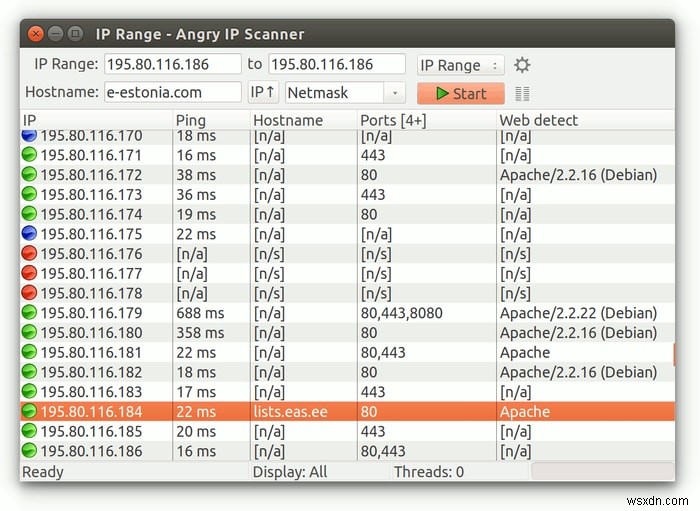The image size is (700, 511).
Task: Open the select fetchers columns icon
Action: pyautogui.click(x=522, y=94)
